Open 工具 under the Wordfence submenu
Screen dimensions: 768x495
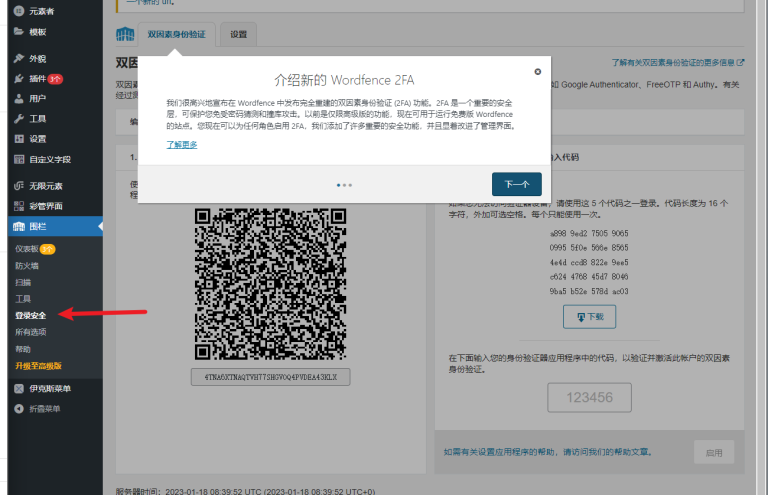(x=23, y=299)
